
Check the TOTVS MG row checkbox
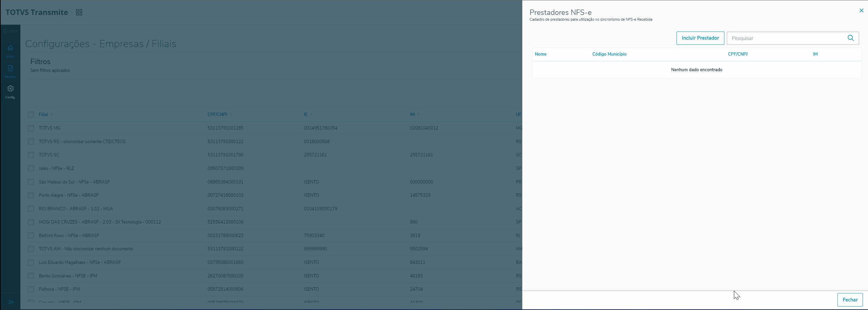tap(31, 128)
